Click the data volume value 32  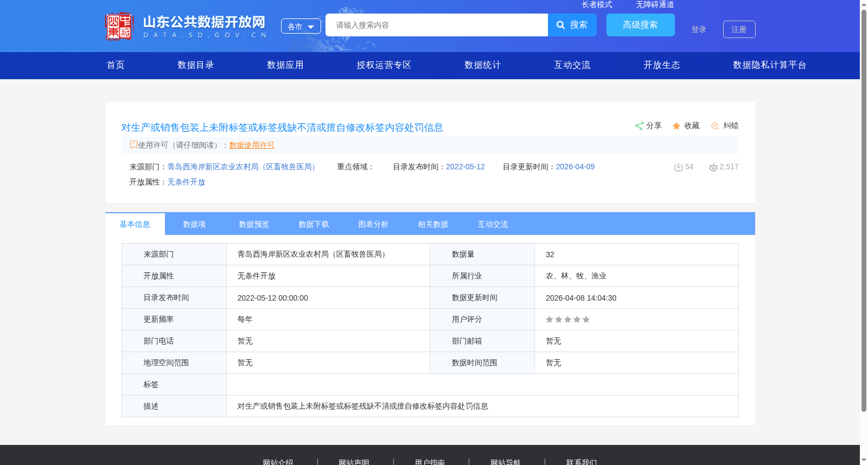coord(550,254)
